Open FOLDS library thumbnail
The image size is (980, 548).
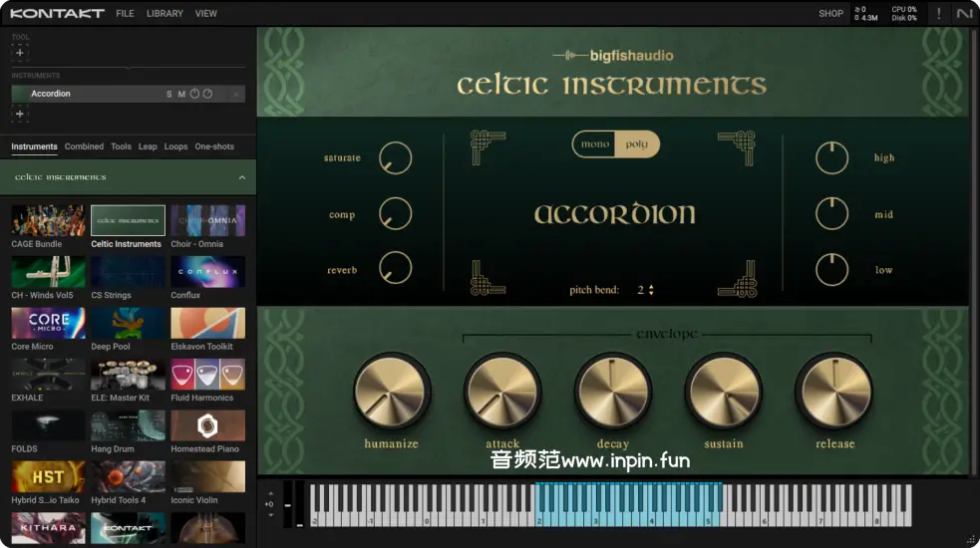[x=48, y=425]
